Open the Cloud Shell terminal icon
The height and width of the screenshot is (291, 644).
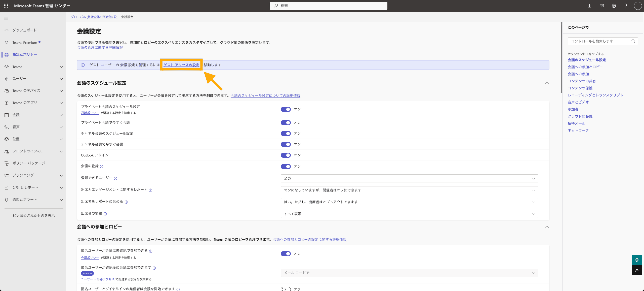[x=602, y=6]
